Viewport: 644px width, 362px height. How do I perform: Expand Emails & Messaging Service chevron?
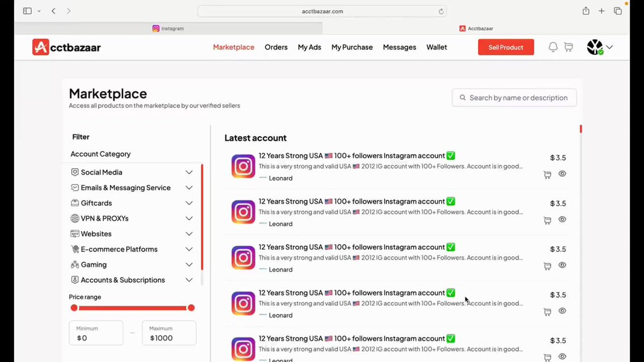pos(189,188)
